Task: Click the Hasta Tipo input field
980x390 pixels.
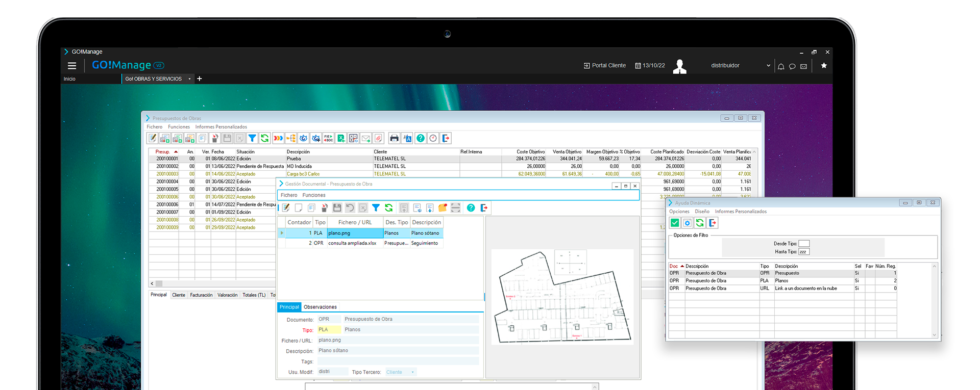Action: 804,252
